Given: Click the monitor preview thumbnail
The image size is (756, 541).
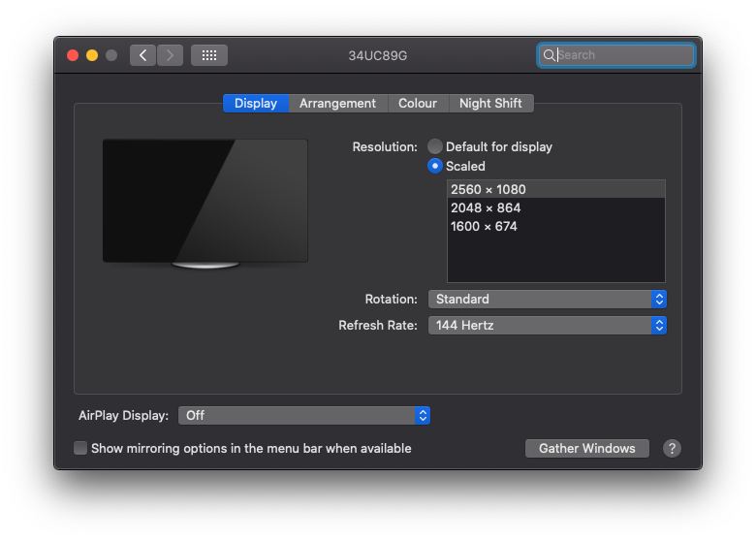Looking at the screenshot, I should click(x=205, y=203).
